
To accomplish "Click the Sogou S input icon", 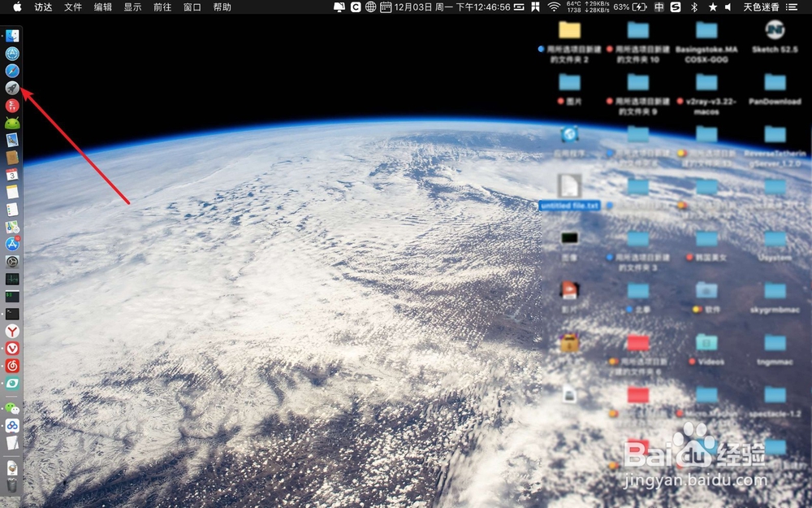I will click(676, 7).
